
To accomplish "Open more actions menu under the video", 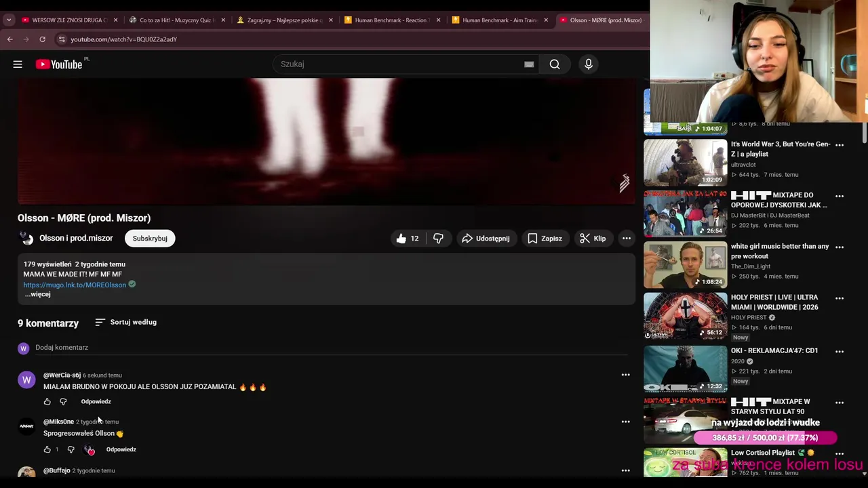I will point(627,239).
